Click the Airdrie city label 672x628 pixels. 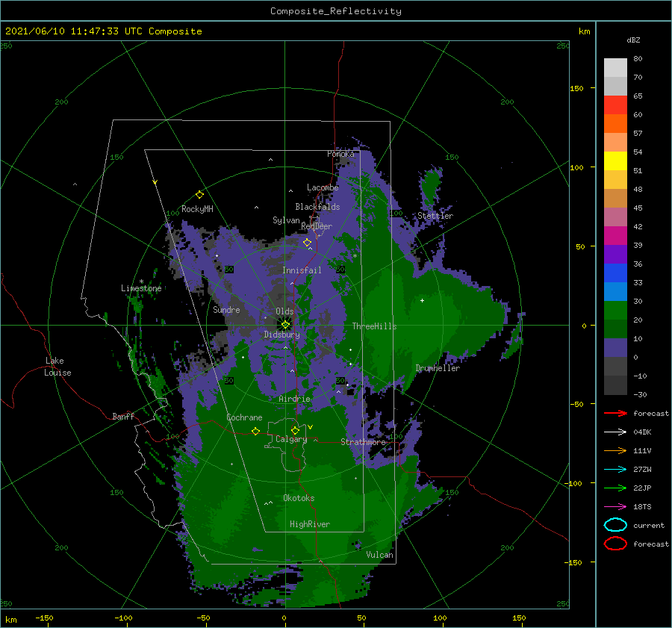coord(294,399)
